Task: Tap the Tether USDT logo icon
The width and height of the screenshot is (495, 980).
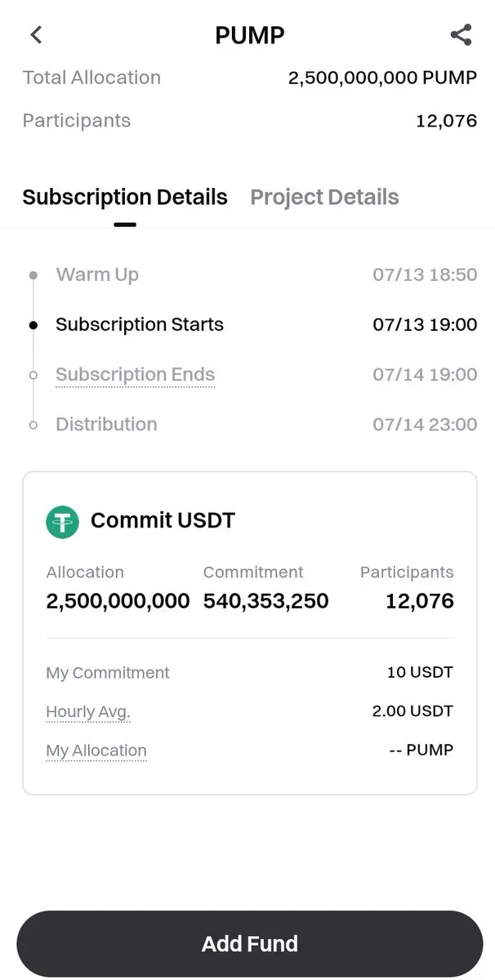Action: pos(62,521)
